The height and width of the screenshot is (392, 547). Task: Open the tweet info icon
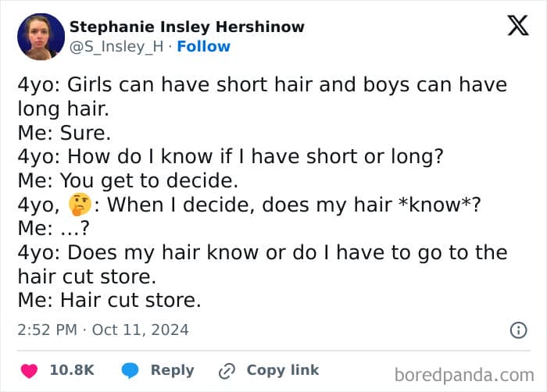[518, 330]
